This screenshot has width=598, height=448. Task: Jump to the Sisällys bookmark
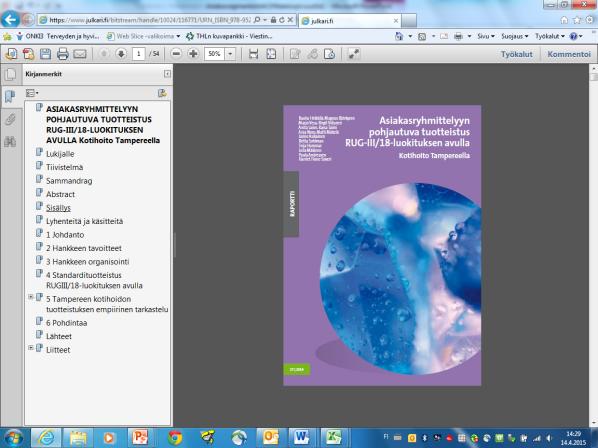[58, 208]
